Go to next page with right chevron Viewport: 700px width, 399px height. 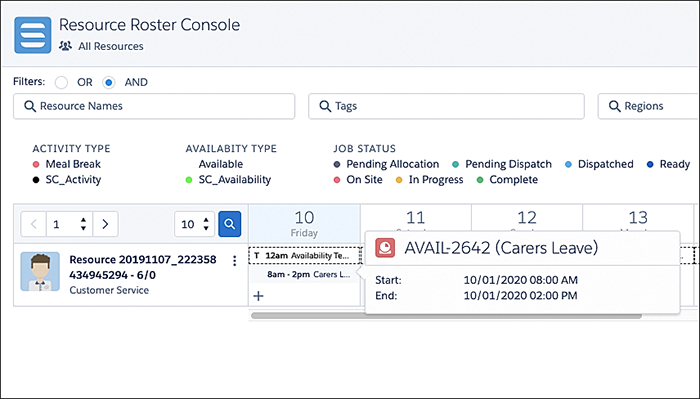pos(105,224)
